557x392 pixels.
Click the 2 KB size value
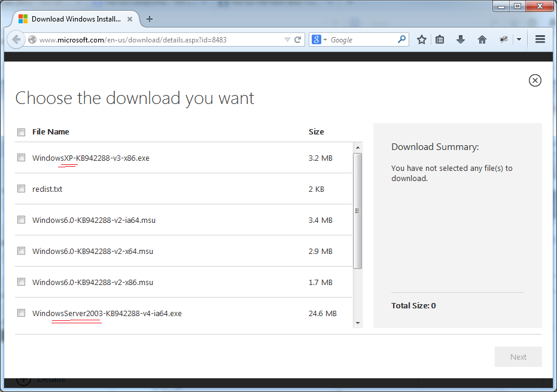(x=316, y=189)
